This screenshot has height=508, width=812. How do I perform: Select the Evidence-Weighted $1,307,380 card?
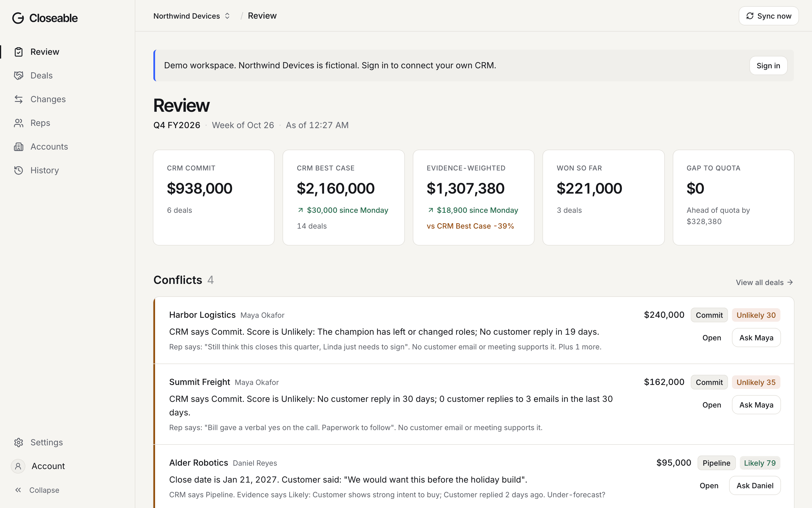pyautogui.click(x=473, y=198)
